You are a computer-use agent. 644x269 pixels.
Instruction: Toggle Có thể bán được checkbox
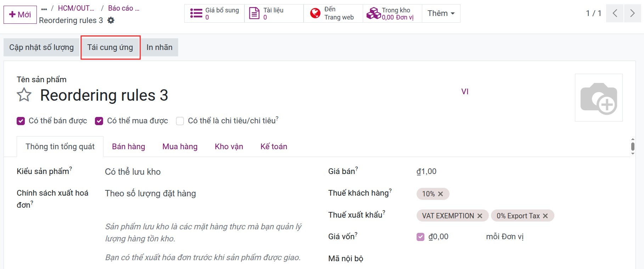click(21, 121)
